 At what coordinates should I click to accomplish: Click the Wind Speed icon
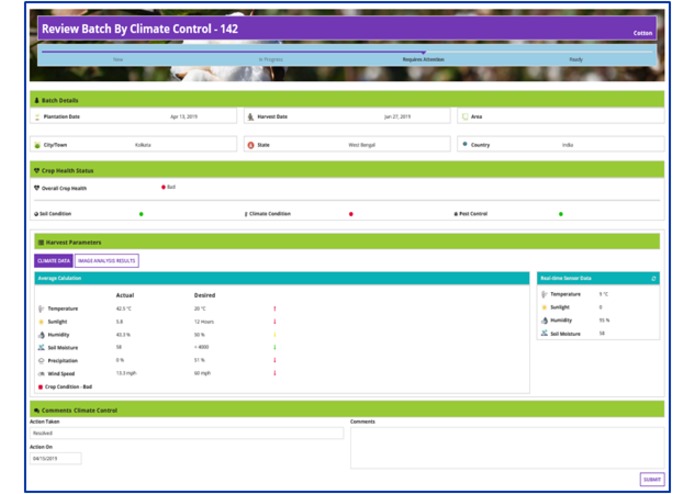pyautogui.click(x=41, y=374)
